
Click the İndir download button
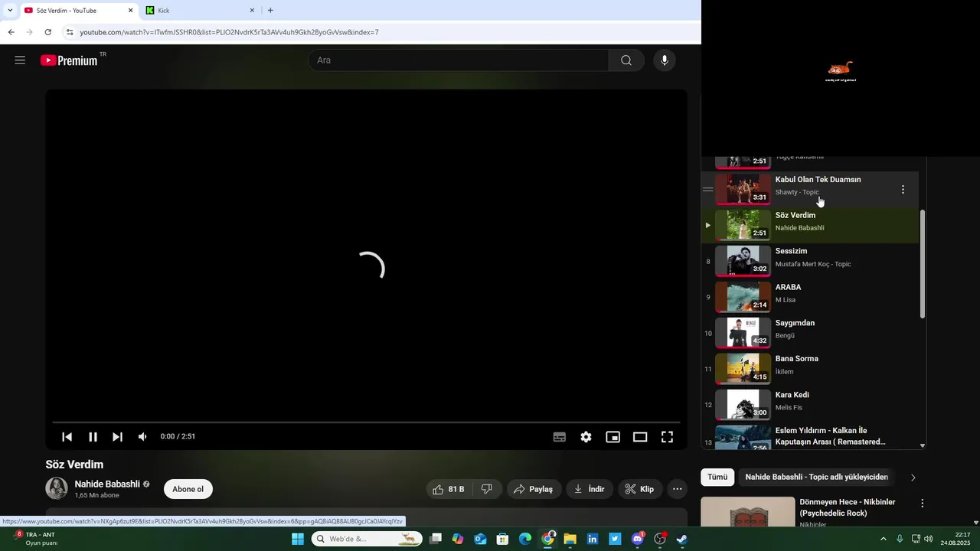(590, 489)
